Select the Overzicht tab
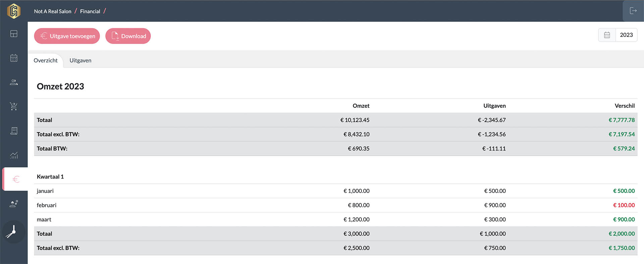Screen dimensions: 644x264 46,60
